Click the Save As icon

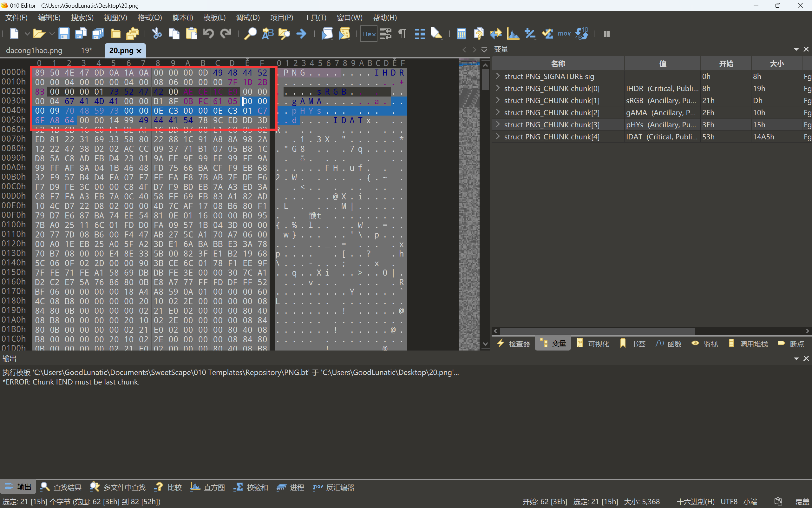81,34
